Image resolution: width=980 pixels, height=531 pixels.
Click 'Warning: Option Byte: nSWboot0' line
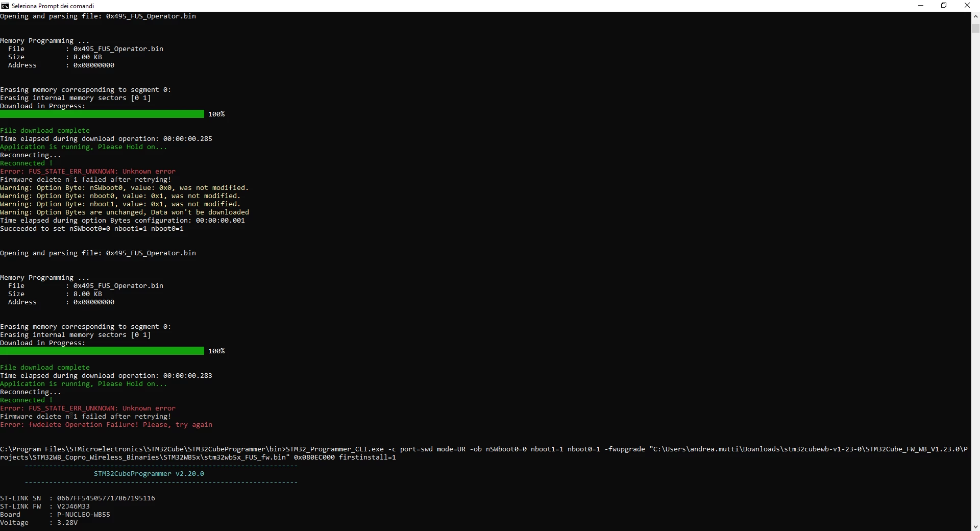point(125,188)
